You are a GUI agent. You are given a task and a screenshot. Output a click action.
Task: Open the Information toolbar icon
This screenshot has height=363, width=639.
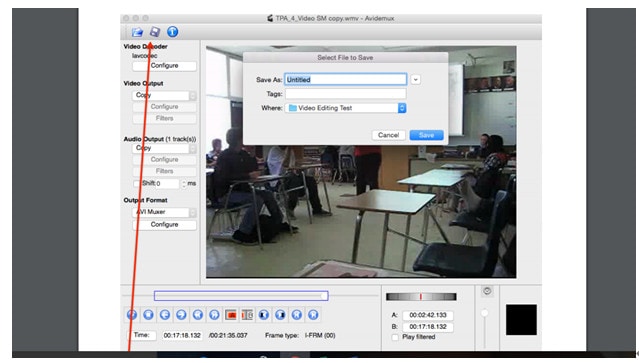[172, 32]
